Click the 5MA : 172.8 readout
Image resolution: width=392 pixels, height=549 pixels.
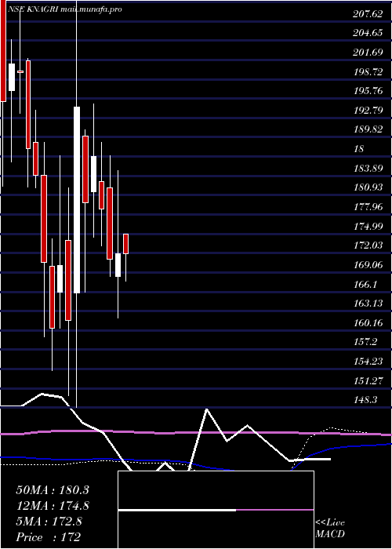coord(49,522)
